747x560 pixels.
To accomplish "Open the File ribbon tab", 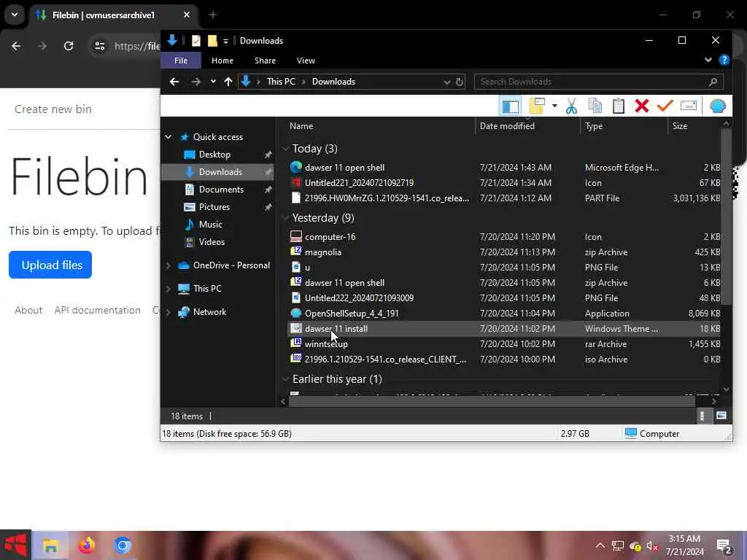I will tap(181, 61).
